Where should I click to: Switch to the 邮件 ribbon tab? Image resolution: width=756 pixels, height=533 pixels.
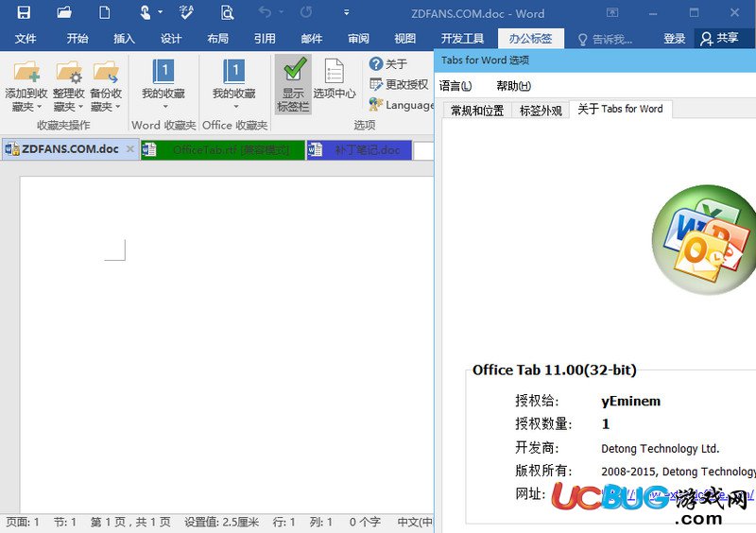tap(312, 39)
